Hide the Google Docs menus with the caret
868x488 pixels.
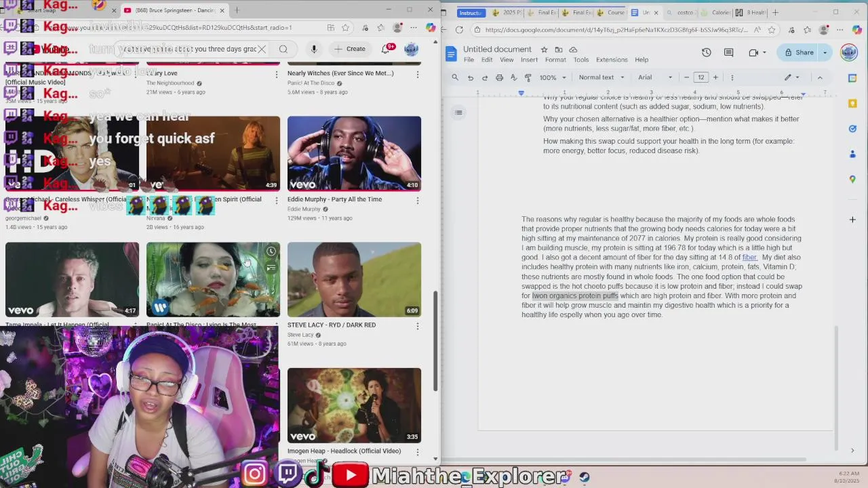(820, 77)
